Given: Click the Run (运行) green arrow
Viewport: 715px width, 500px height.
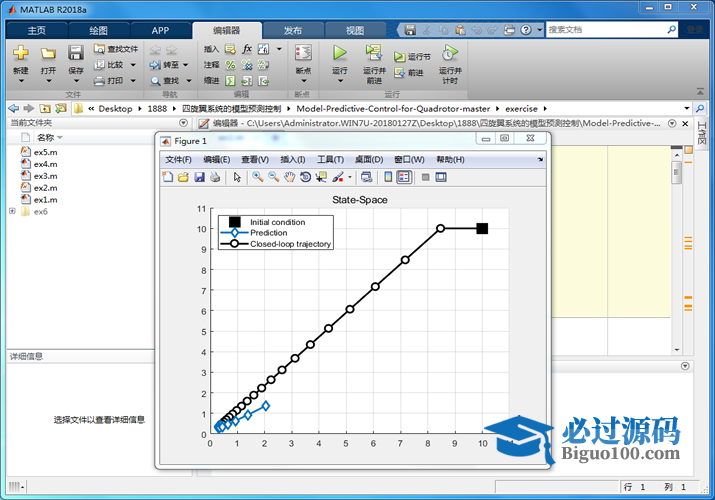Looking at the screenshot, I should click(339, 52).
